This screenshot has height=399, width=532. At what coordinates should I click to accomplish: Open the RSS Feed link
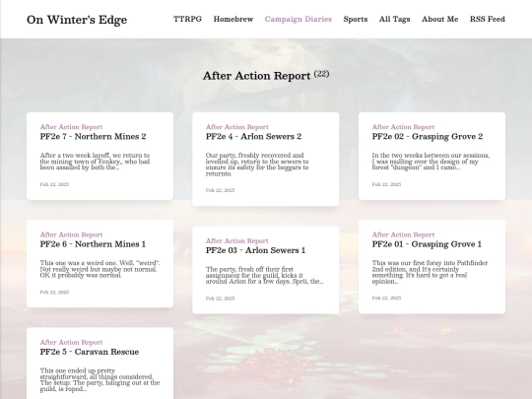pos(488,19)
